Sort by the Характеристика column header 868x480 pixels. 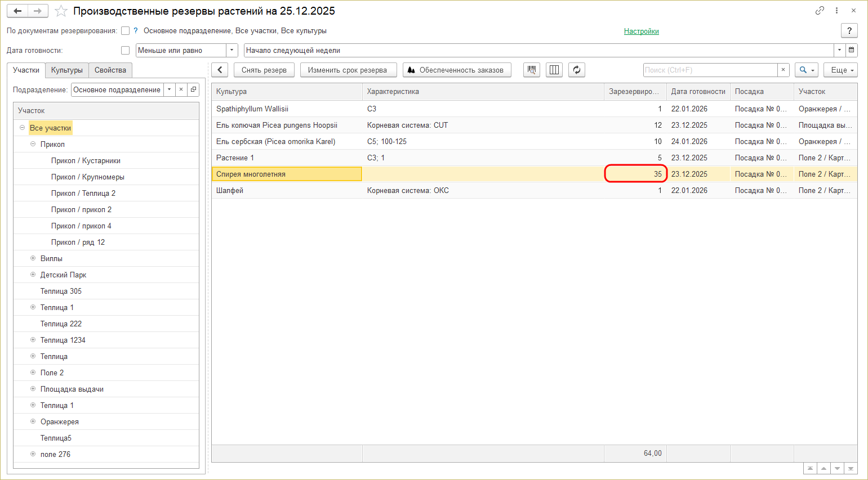tap(483, 91)
